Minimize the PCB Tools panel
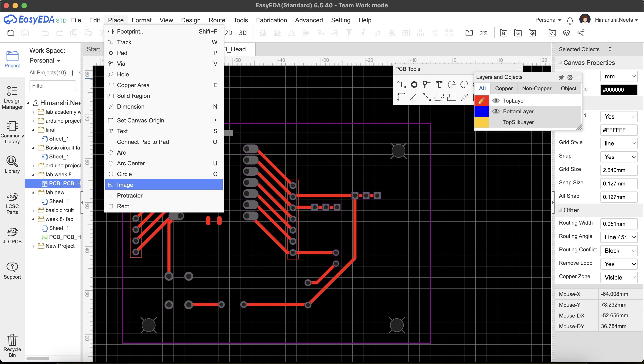This screenshot has height=364, width=644. [x=518, y=69]
